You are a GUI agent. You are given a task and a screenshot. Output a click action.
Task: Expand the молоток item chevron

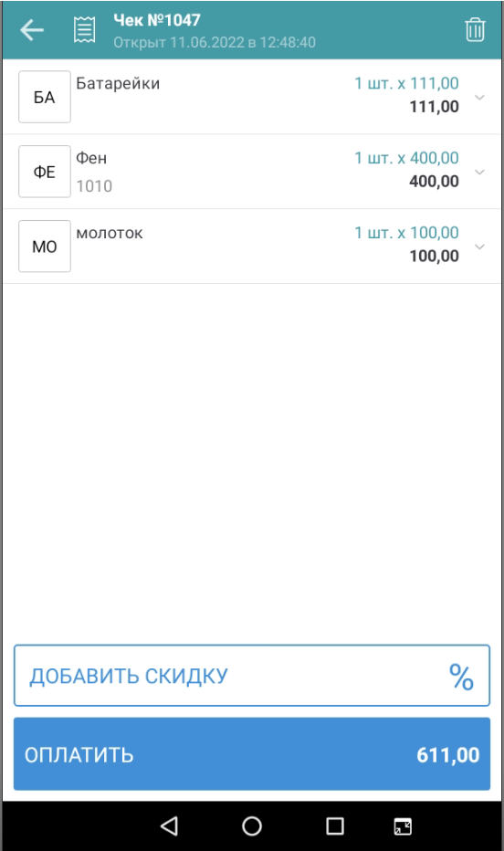[479, 247]
